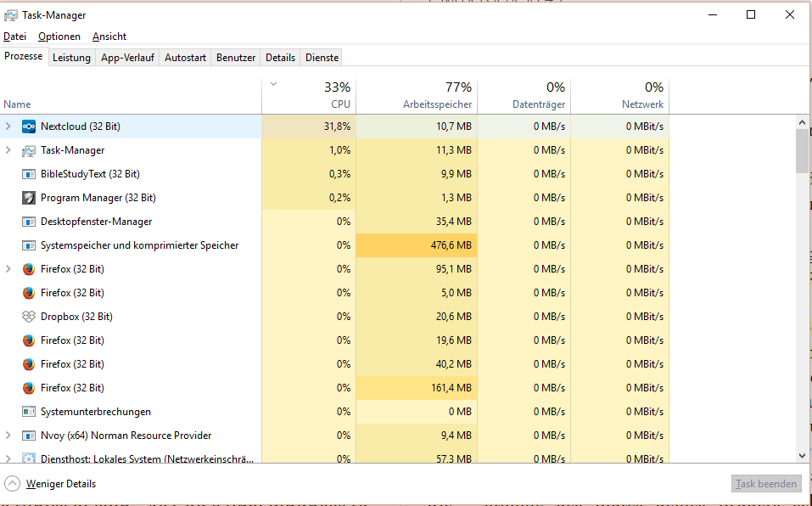Collapse view with Weniger Details arrow

[12, 484]
